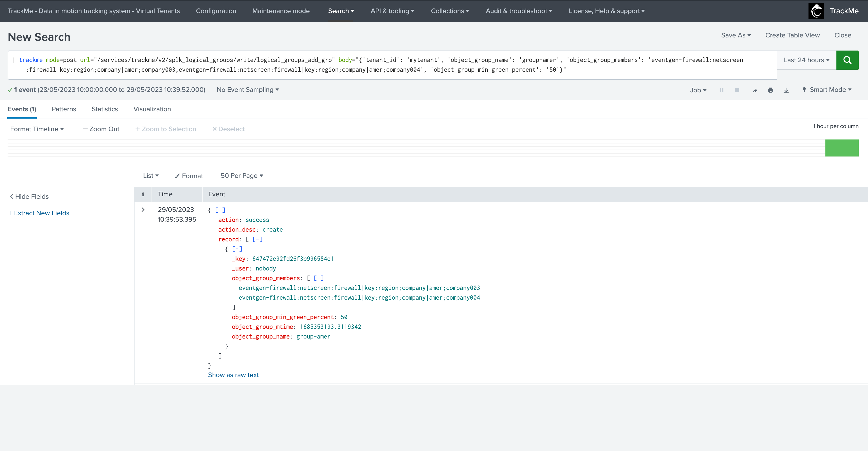
Task: Print the search results
Action: point(771,90)
